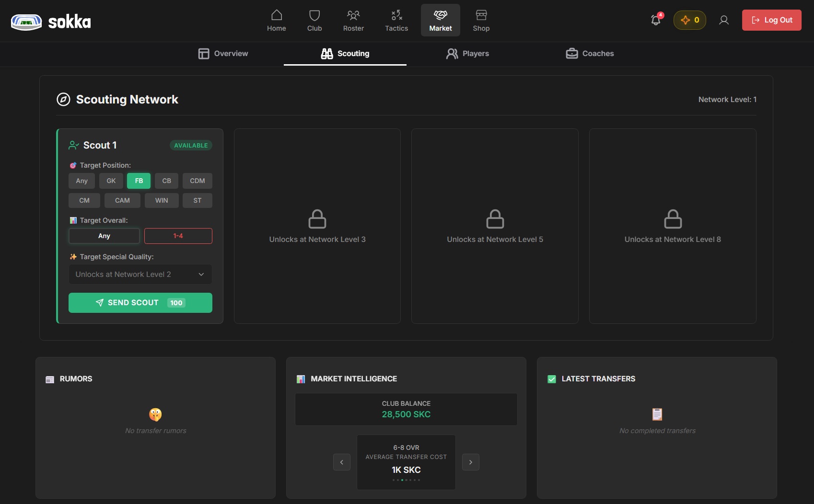The height and width of the screenshot is (504, 814).
Task: Click the Sokka stadium logo
Action: [26, 22]
